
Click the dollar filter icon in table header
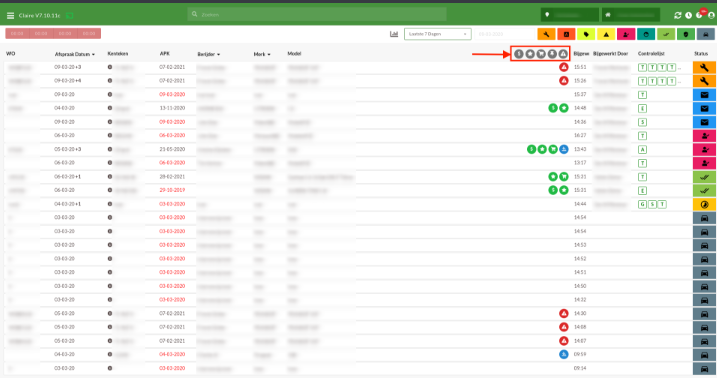519,54
